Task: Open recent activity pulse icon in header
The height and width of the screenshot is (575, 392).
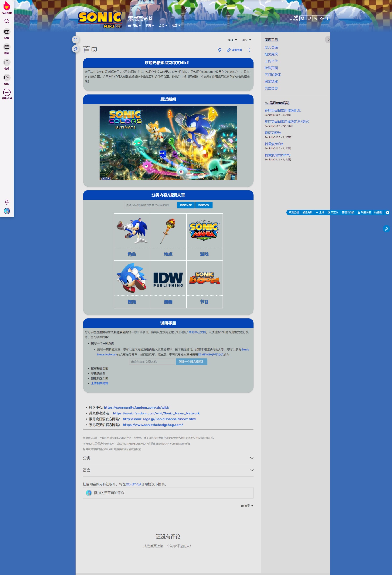Action: point(315,18)
